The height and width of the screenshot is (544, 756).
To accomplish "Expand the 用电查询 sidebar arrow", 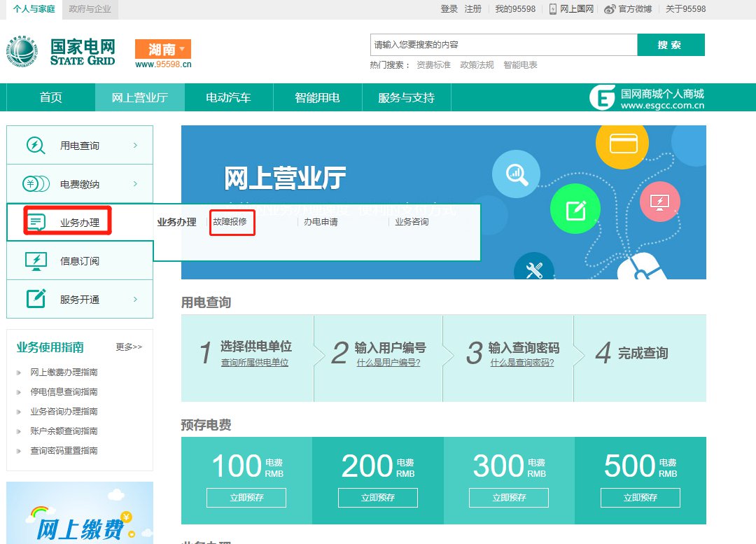I will pyautogui.click(x=135, y=145).
